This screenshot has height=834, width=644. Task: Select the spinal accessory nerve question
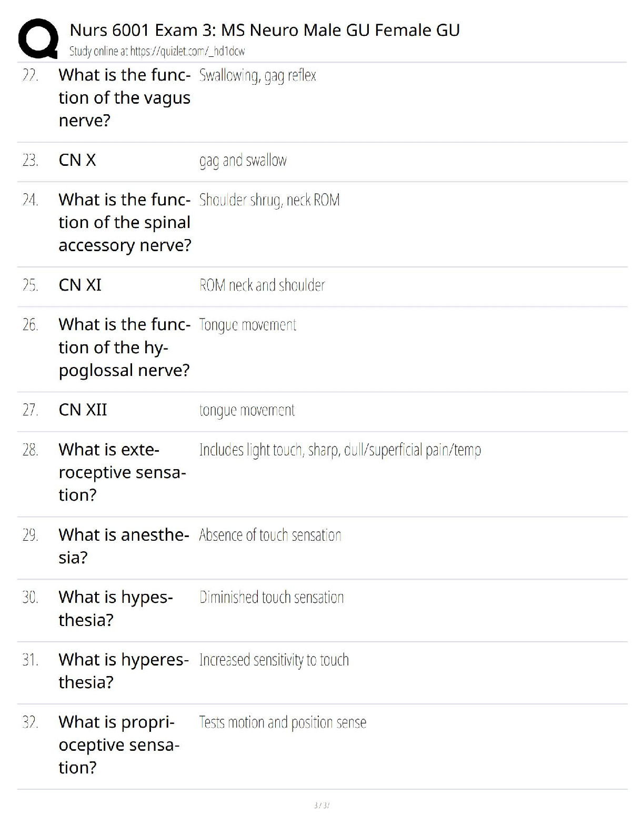pyautogui.click(x=125, y=223)
